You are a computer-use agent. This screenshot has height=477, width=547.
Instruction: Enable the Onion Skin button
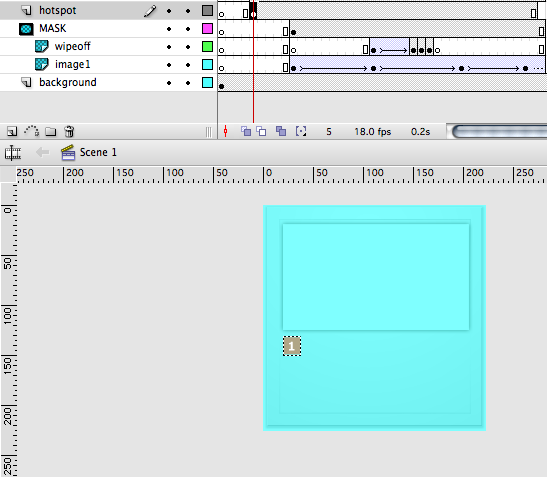pyautogui.click(x=246, y=131)
